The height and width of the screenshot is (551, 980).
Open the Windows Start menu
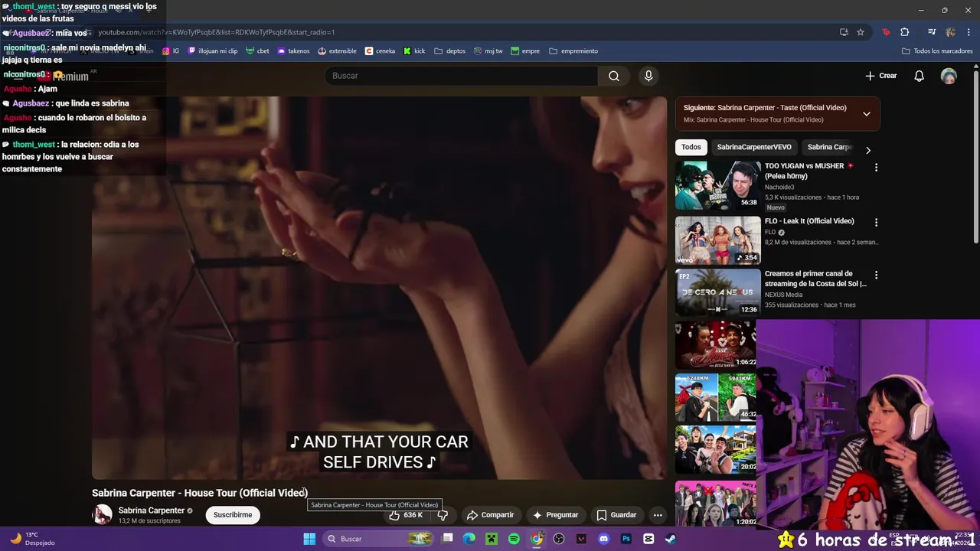309,539
